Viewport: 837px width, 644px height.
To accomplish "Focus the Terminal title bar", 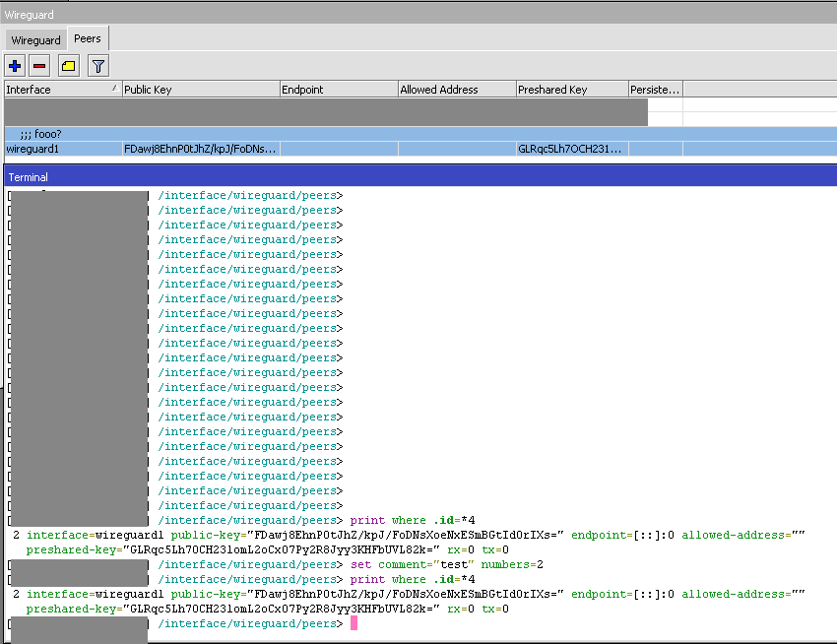I will (420, 176).
